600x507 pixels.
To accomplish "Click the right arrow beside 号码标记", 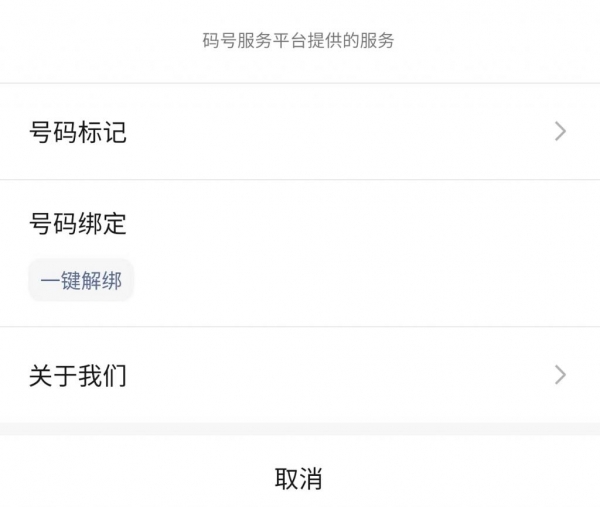I will pos(560,131).
